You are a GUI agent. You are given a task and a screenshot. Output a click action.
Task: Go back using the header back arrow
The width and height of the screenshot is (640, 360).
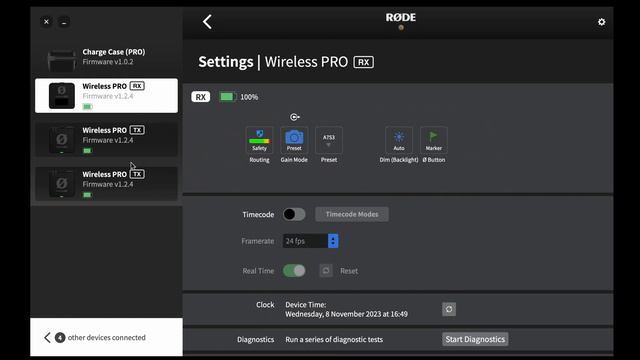207,22
